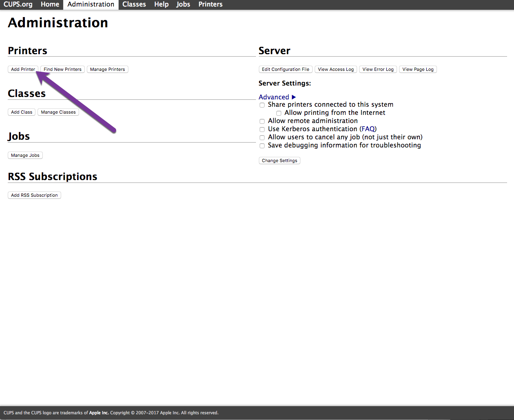Image resolution: width=514 pixels, height=420 pixels.
Task: Open the CUPS.org link
Action: [x=18, y=4]
